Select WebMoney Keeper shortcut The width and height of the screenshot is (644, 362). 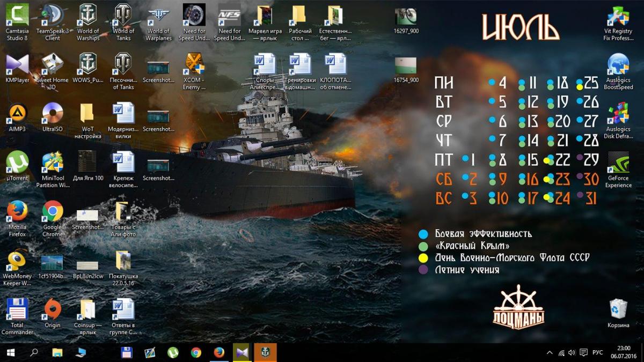coord(17,268)
